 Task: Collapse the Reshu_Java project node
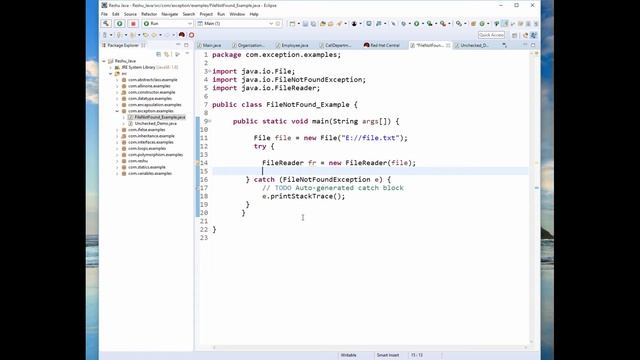coord(104,61)
